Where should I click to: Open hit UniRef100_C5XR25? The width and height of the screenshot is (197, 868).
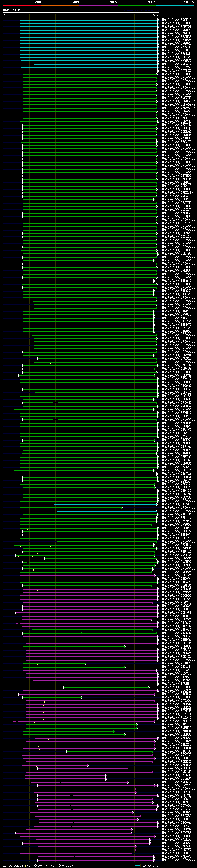(x=176, y=40)
